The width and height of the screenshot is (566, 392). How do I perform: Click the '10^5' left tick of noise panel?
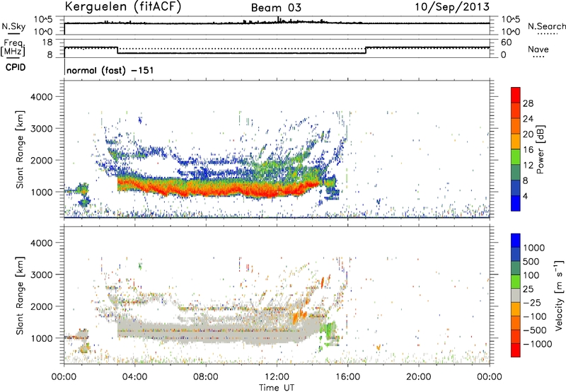tap(43, 19)
